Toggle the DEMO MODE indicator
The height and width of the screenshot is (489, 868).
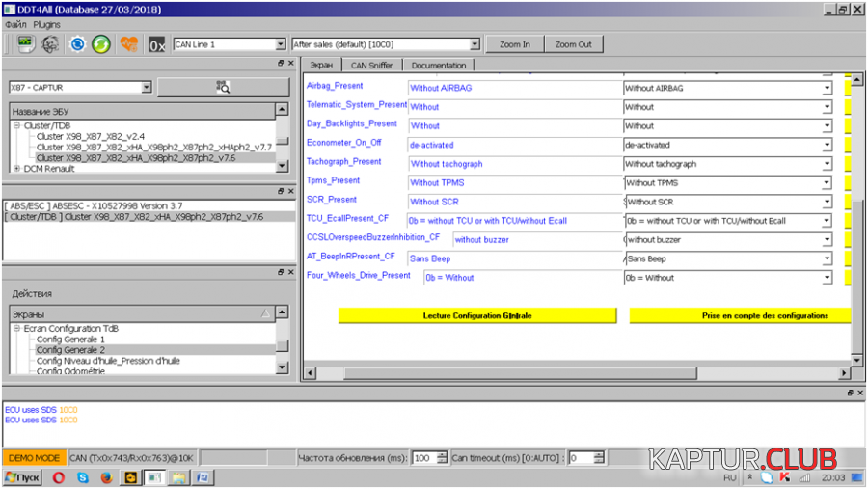[x=34, y=458]
